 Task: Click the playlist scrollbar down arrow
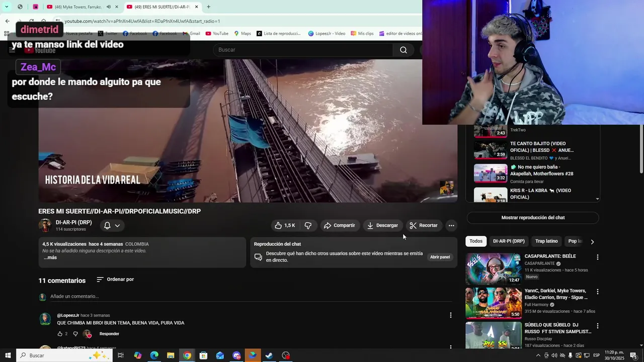click(598, 199)
